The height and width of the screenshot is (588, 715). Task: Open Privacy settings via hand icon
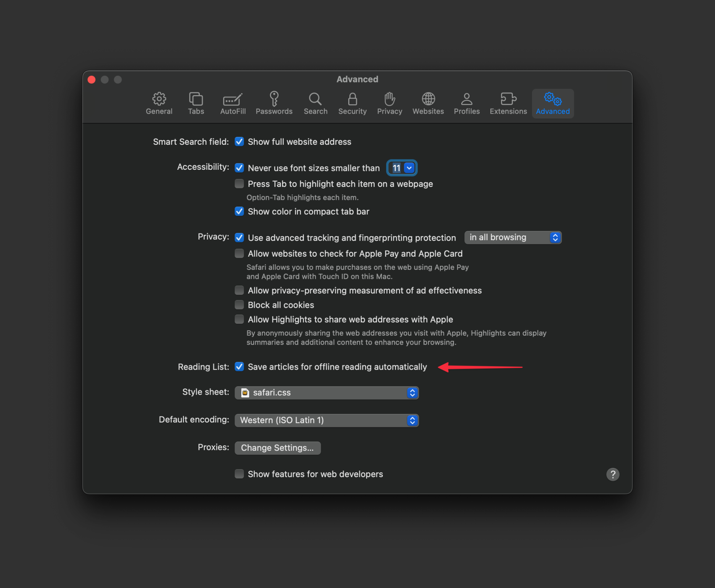point(389,103)
